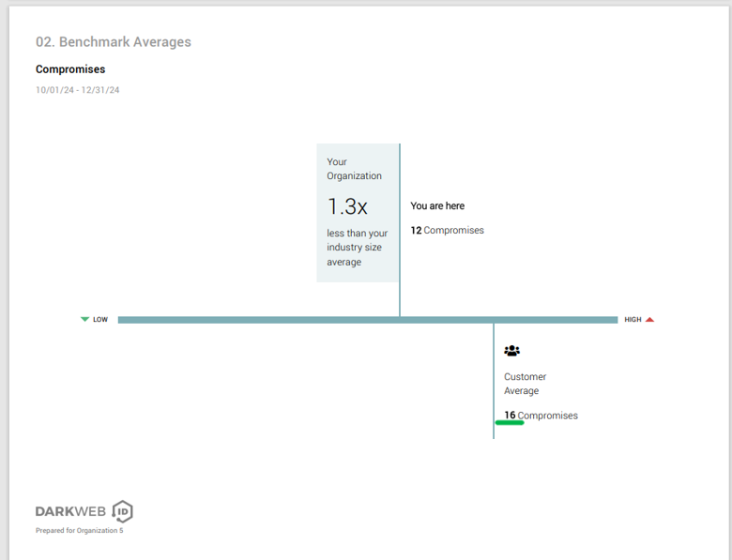Click the Customer Average people icon
This screenshot has width=732, height=560.
511,351
